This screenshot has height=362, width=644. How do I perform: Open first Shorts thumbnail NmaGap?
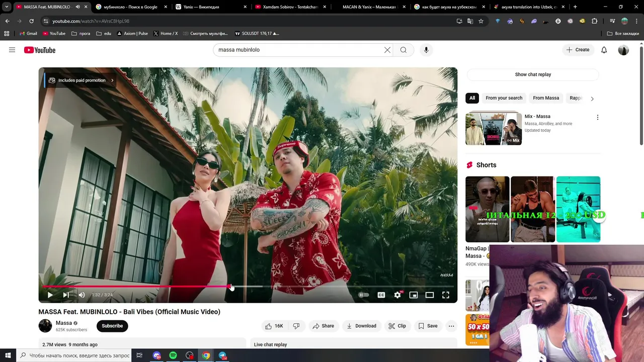487,209
